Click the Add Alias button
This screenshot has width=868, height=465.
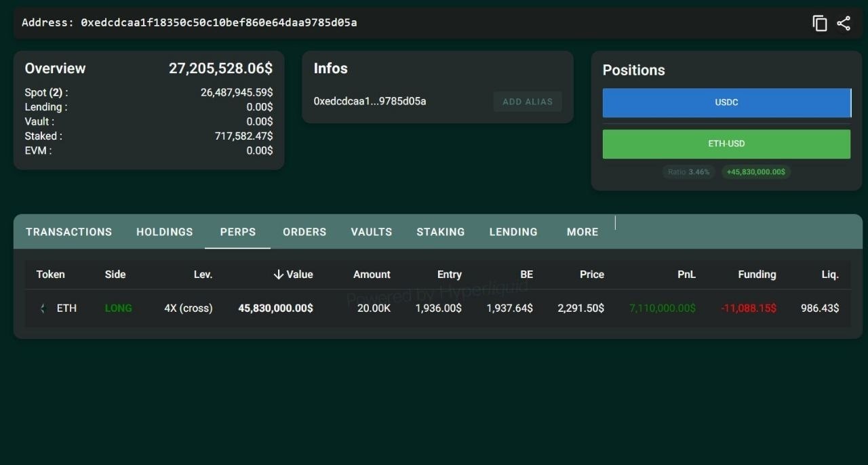(x=528, y=102)
